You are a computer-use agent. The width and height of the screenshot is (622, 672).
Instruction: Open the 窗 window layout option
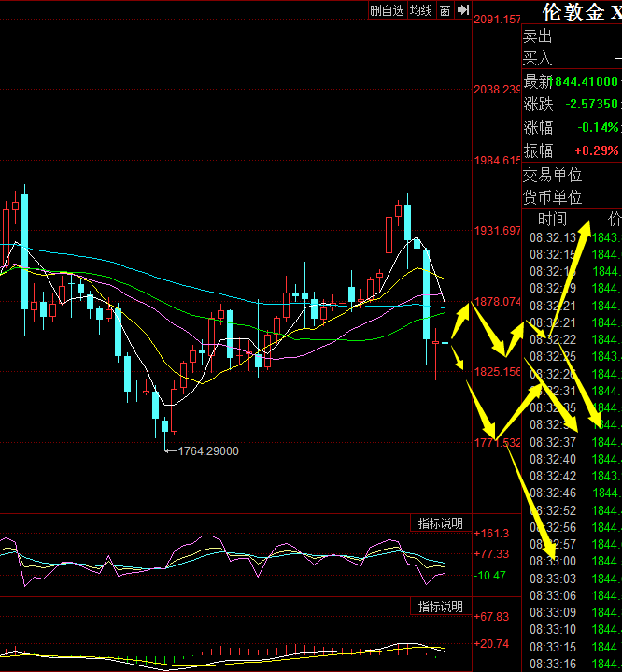[x=445, y=10]
